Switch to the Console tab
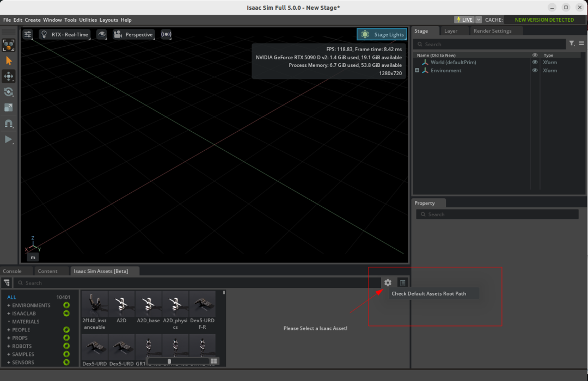 tap(13, 271)
